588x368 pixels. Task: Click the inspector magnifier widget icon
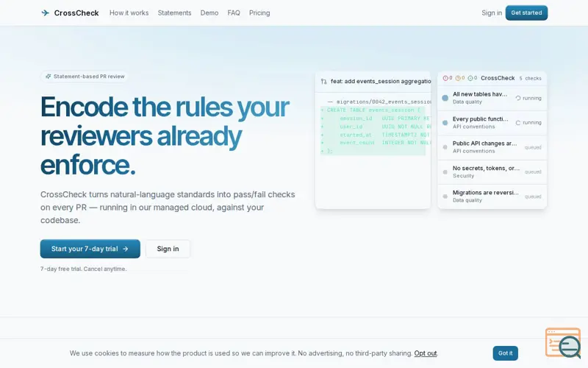[563, 343]
